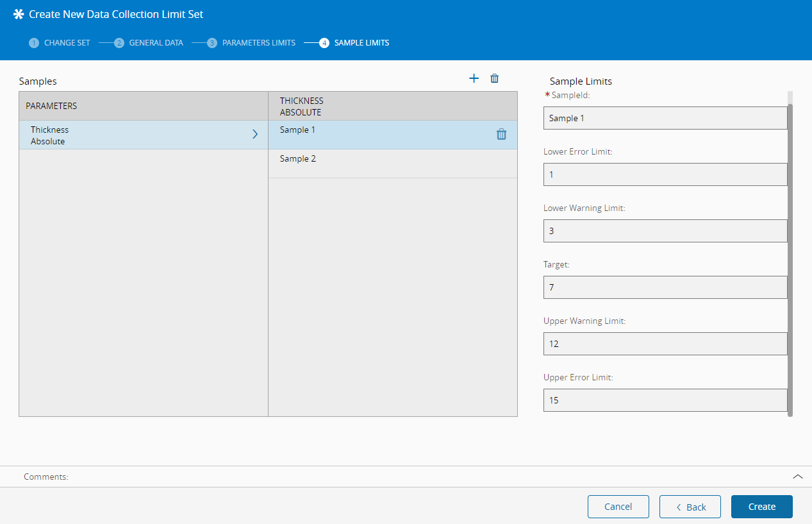Screen dimensions: 812x524
Task: Expand the Thickness Absolute parameter arrow
Action: coord(254,134)
